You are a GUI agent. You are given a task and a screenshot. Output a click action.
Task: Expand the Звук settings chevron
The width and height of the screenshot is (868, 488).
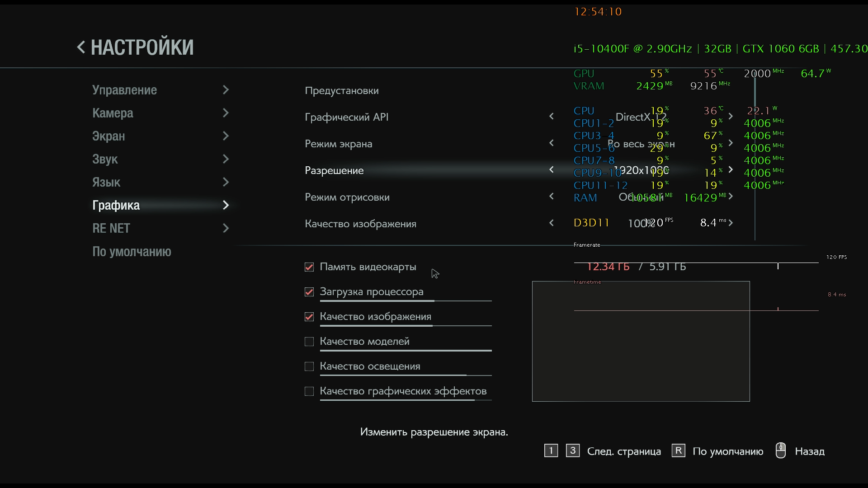click(x=226, y=159)
